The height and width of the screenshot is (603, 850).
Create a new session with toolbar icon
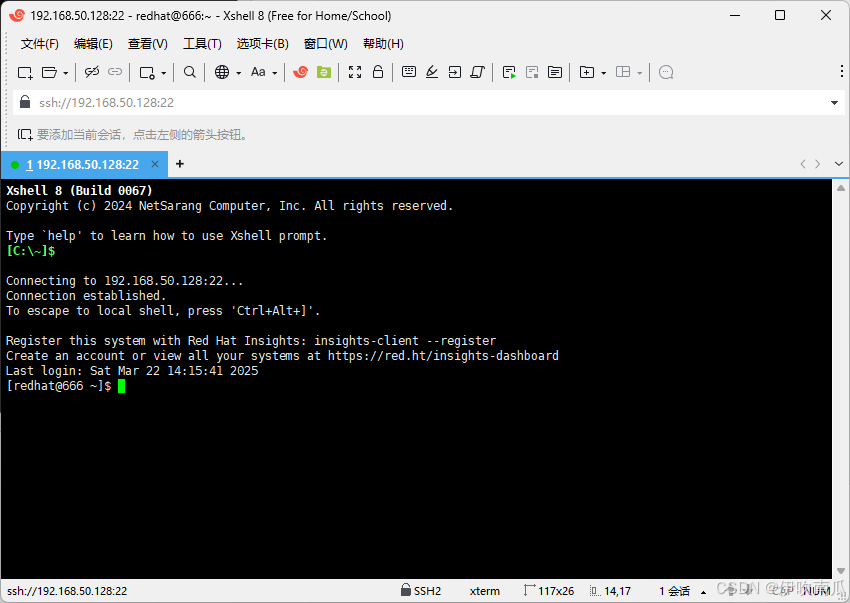(x=25, y=72)
